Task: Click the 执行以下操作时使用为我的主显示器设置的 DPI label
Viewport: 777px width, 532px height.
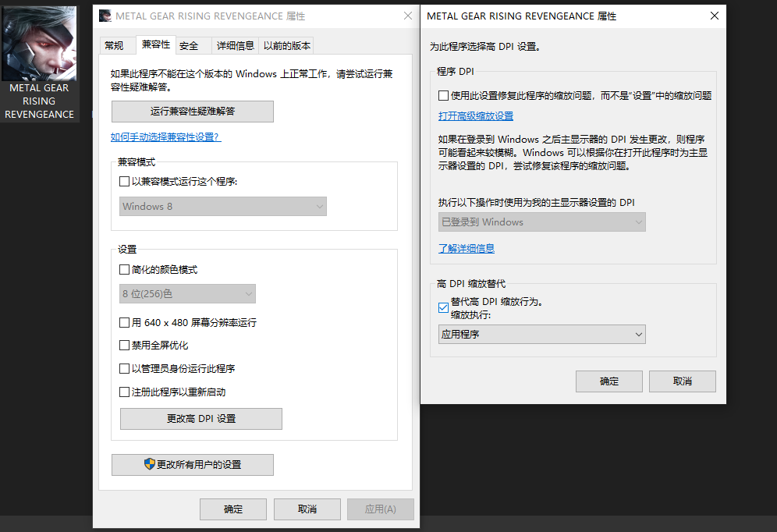Action: click(x=536, y=202)
